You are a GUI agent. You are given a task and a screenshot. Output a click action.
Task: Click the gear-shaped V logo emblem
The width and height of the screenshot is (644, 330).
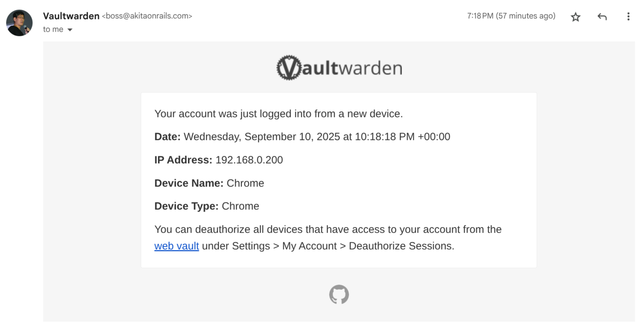point(289,68)
